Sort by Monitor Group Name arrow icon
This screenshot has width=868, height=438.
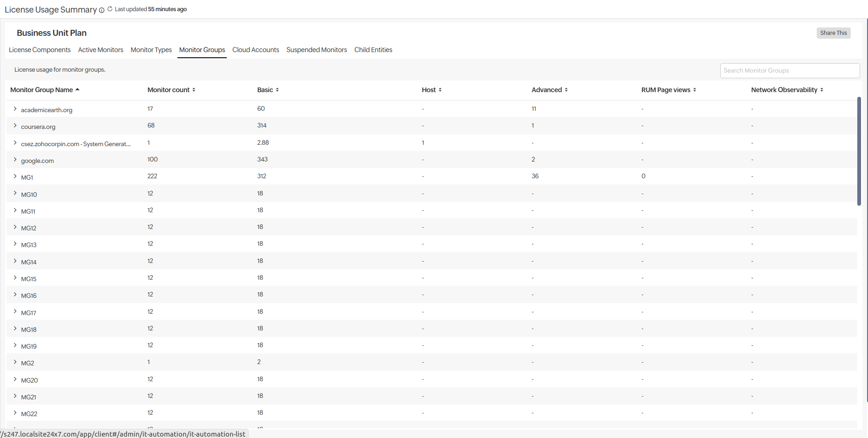pos(77,89)
